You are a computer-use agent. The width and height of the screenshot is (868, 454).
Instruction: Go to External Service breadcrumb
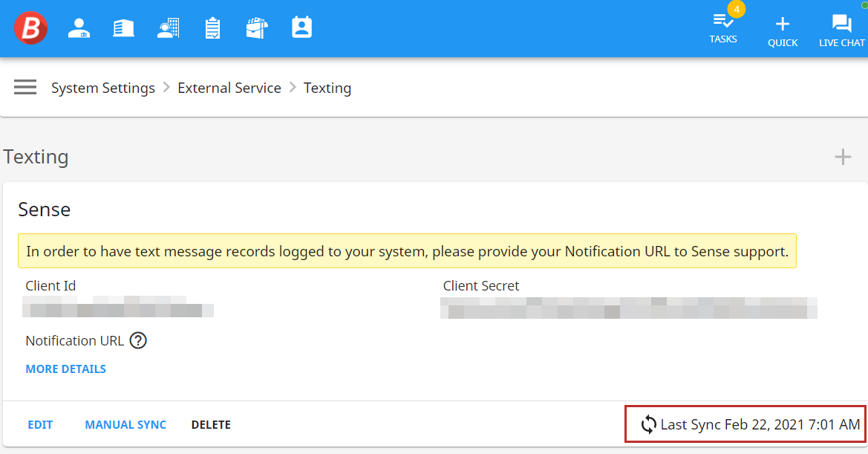[229, 88]
